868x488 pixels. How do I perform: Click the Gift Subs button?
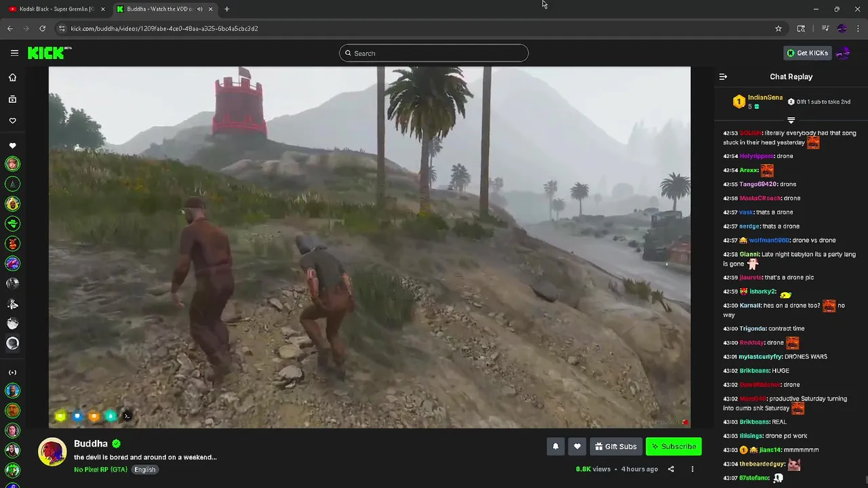pyautogui.click(x=616, y=446)
